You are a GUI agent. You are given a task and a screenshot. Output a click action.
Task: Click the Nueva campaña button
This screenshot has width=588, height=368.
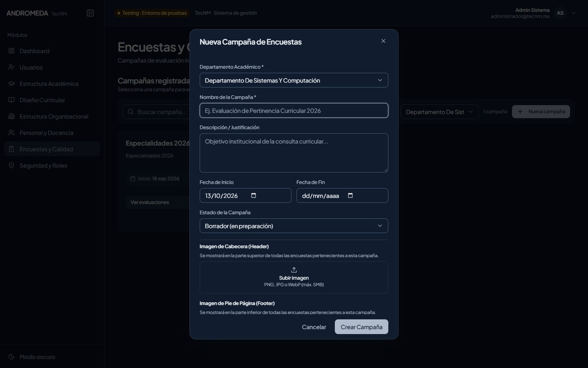(541, 112)
